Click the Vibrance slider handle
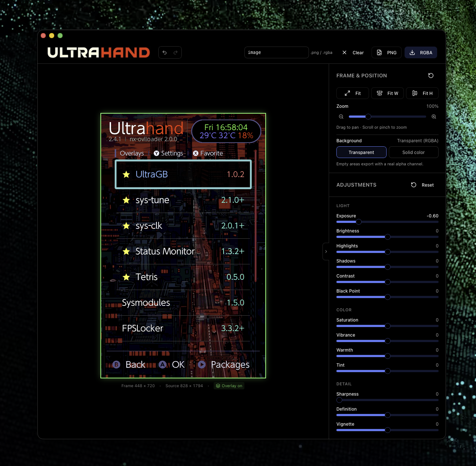476x466 pixels. tap(388, 341)
